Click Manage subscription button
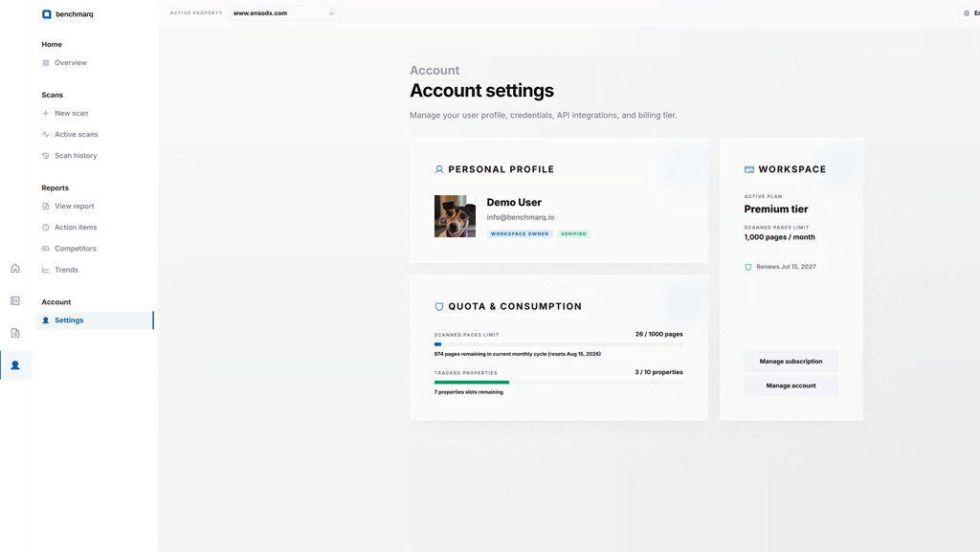The height and width of the screenshot is (552, 980). (x=791, y=362)
